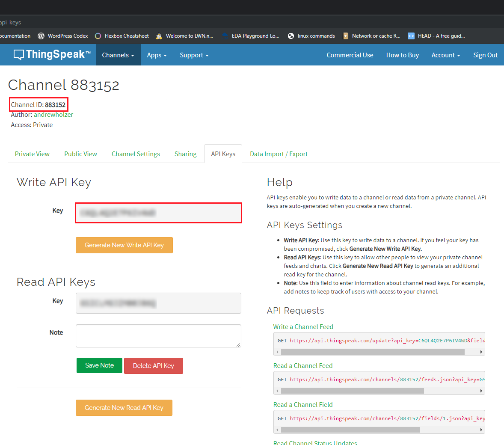Click the Read API Key field
The height and width of the screenshot is (445, 504).
[158, 303]
